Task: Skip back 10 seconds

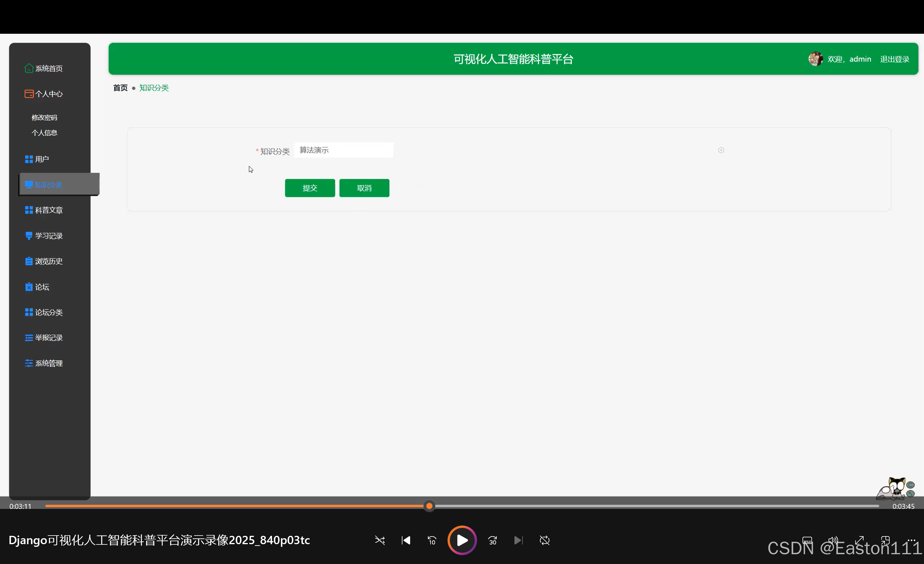Action: pos(432,540)
